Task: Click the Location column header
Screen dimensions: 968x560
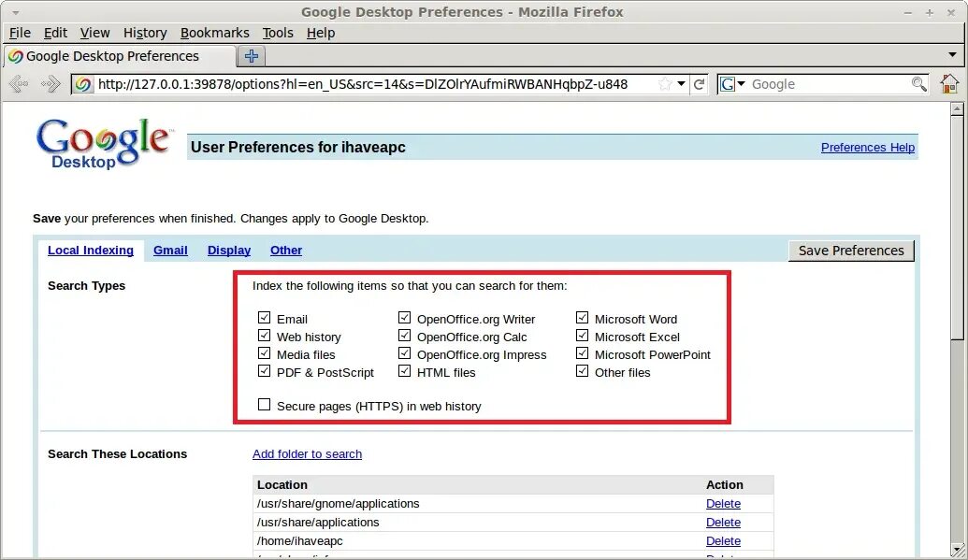Action: (282, 484)
